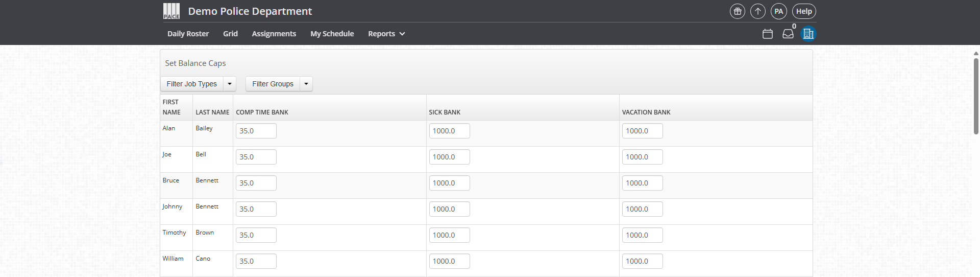980x277 pixels.
Task: Click the PACE logo
Action: pyautogui.click(x=171, y=11)
